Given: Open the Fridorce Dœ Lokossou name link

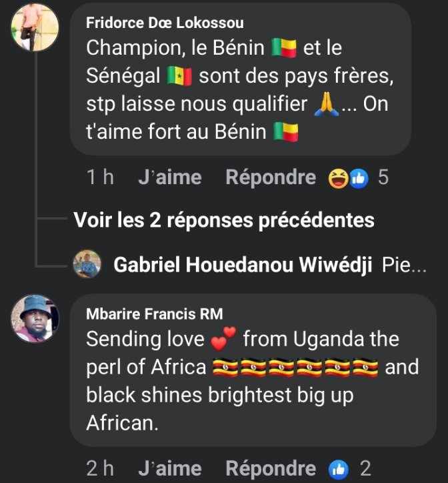Looking at the screenshot, I should (165, 23).
